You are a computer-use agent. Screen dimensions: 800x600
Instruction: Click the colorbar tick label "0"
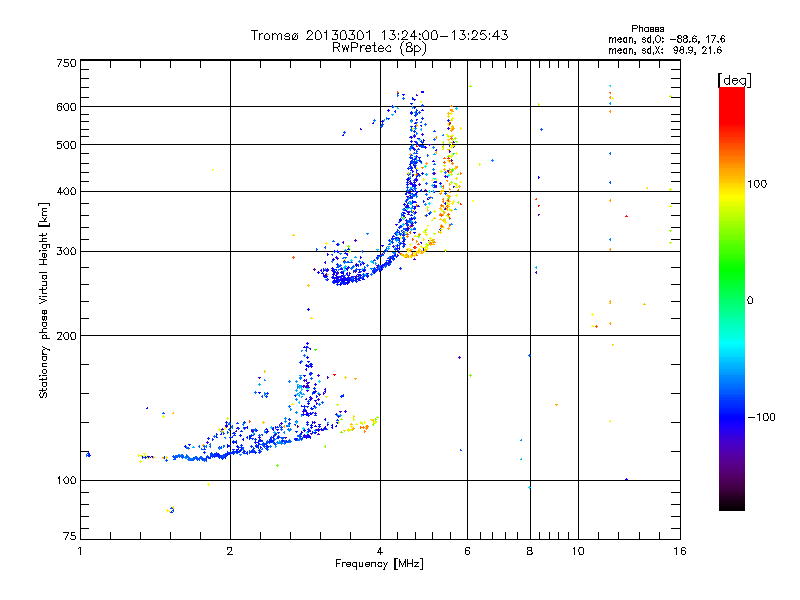750,301
